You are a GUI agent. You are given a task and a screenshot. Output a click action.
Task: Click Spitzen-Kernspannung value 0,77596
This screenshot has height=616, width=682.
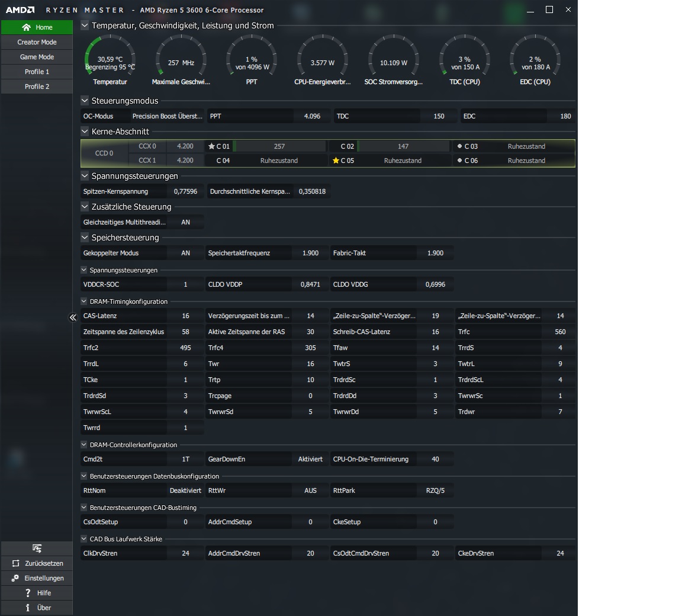[186, 191]
